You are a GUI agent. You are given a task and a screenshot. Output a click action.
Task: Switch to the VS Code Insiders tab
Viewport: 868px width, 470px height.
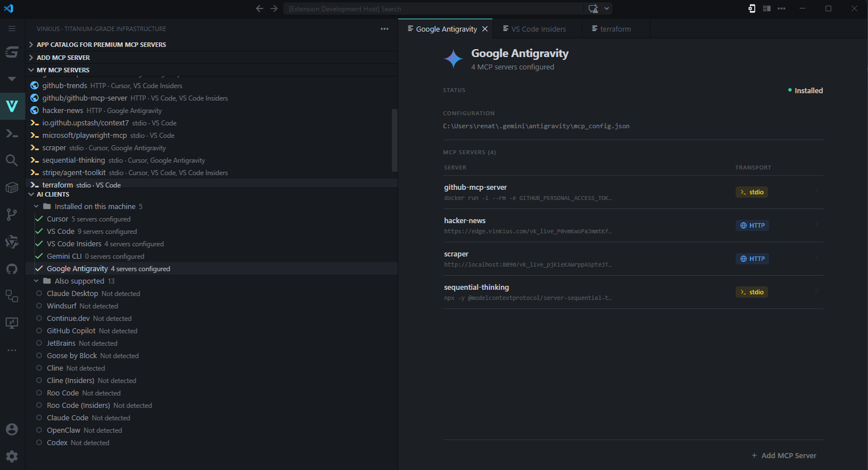(x=538, y=29)
